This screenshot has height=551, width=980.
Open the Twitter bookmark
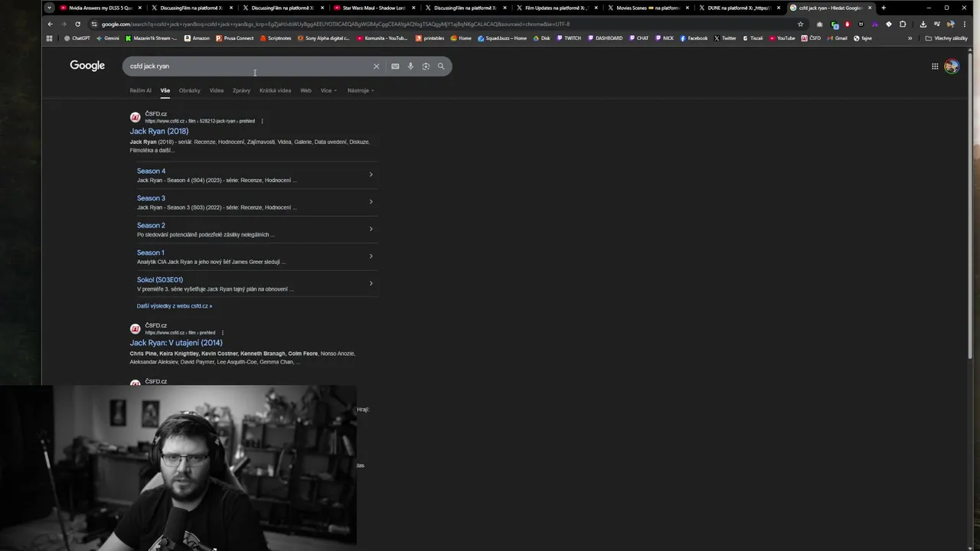pyautogui.click(x=725, y=38)
